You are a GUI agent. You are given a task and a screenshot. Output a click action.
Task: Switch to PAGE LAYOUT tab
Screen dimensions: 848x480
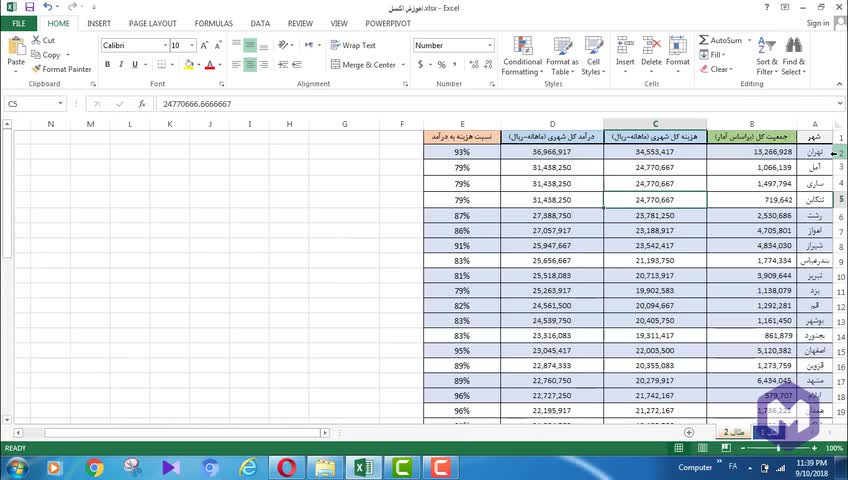(x=153, y=23)
